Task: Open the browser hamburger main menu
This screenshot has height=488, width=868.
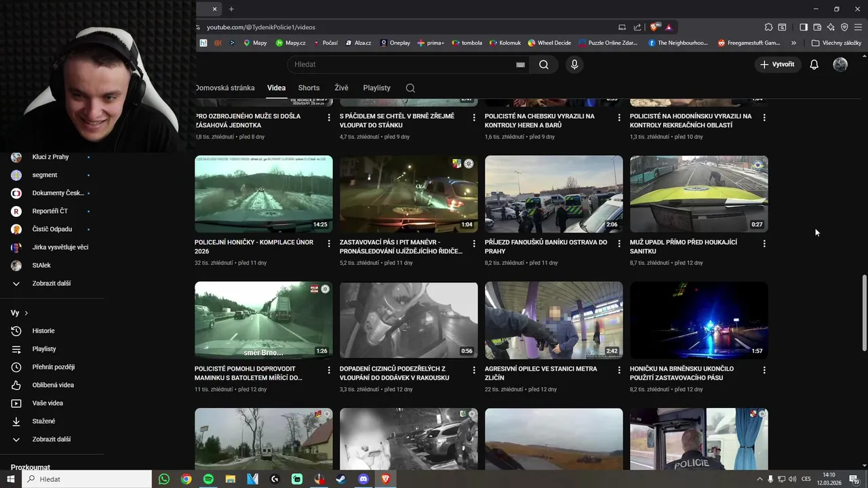Action: coord(859,27)
